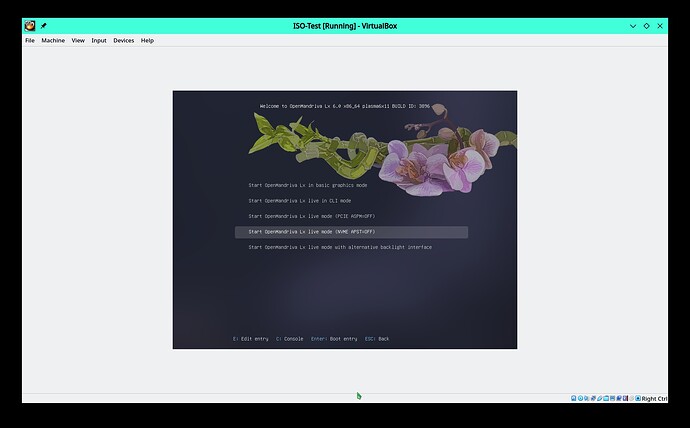Click the display settings status icon
The image size is (690, 428).
point(613,399)
